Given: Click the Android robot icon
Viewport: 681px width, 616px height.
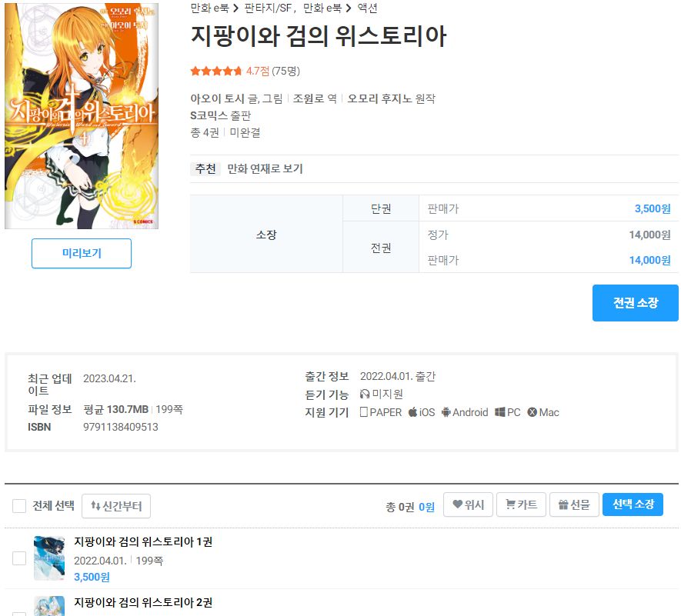Looking at the screenshot, I should coord(446,412).
